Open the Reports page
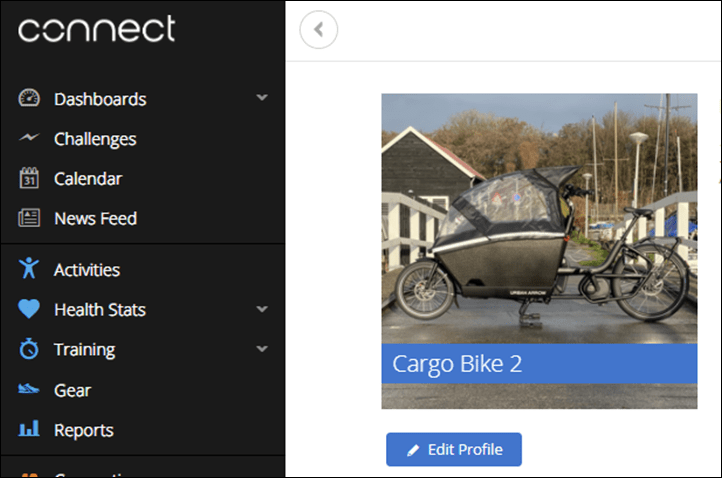 (84, 431)
